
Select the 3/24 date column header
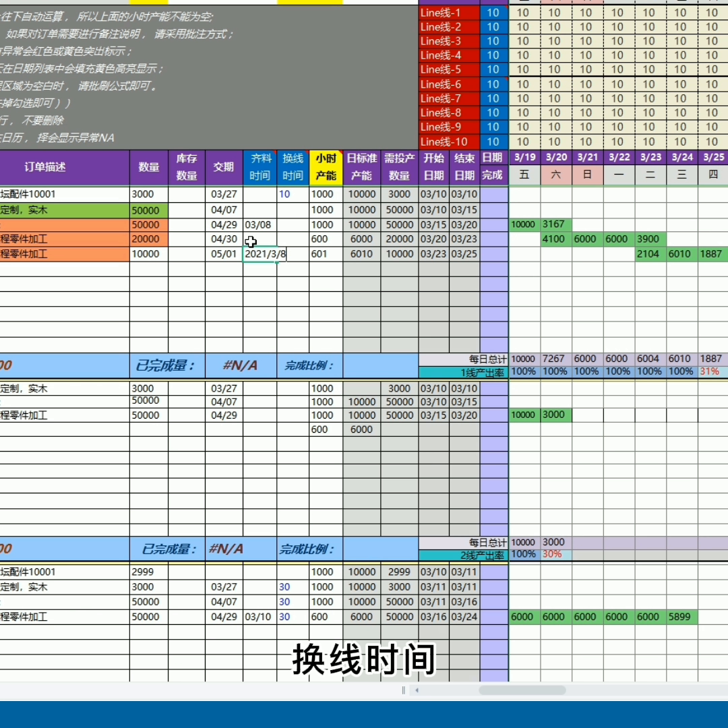tap(682, 157)
